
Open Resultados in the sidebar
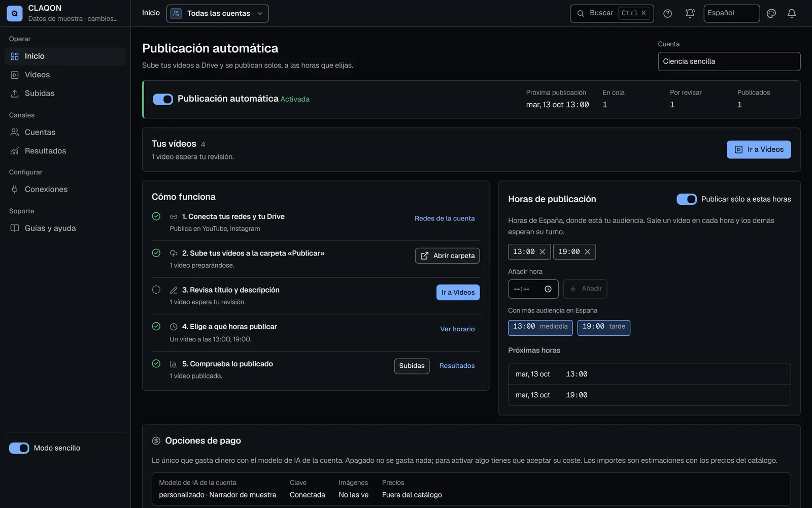(65, 151)
